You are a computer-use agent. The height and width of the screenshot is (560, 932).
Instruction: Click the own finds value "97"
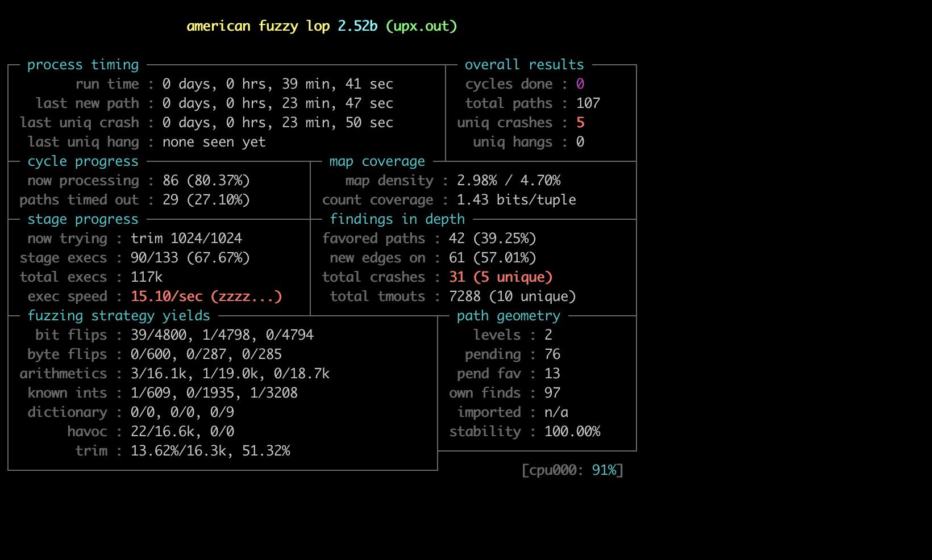click(552, 393)
